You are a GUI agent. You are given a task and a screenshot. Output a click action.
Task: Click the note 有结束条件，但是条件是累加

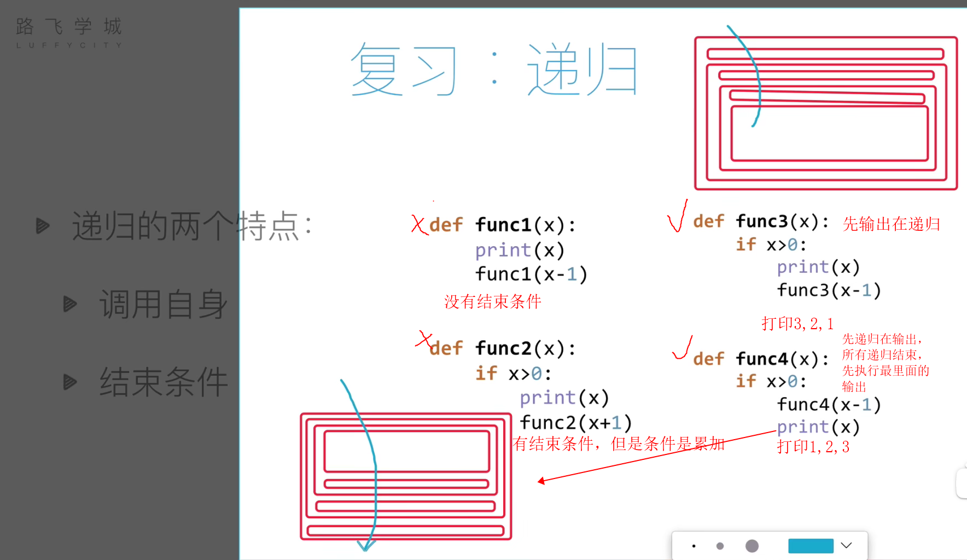(619, 444)
